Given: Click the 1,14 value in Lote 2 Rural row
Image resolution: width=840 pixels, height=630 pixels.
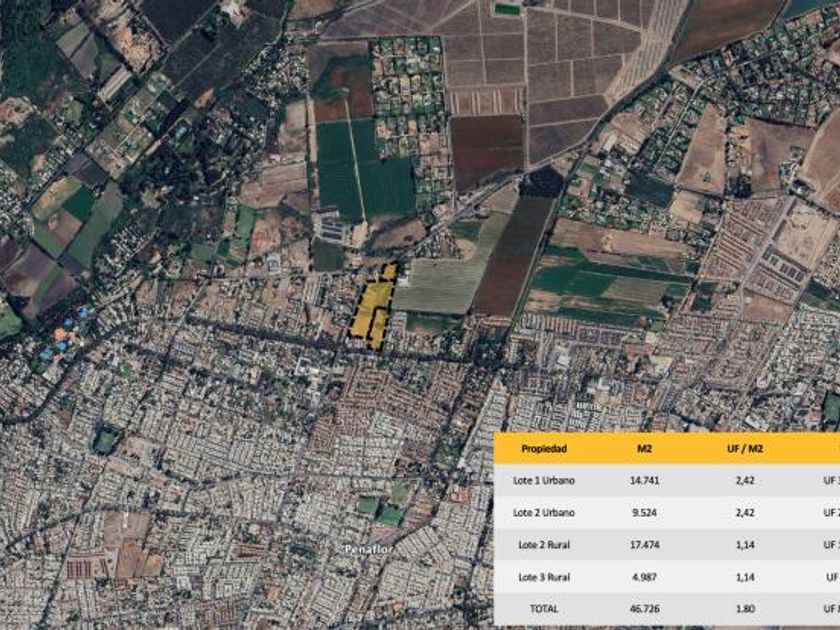Looking at the screenshot, I should [x=745, y=545].
